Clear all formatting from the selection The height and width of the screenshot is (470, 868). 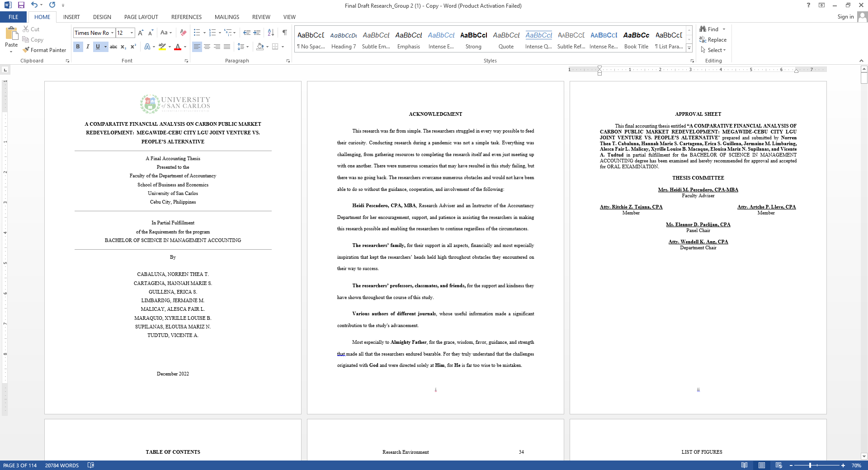(183, 33)
